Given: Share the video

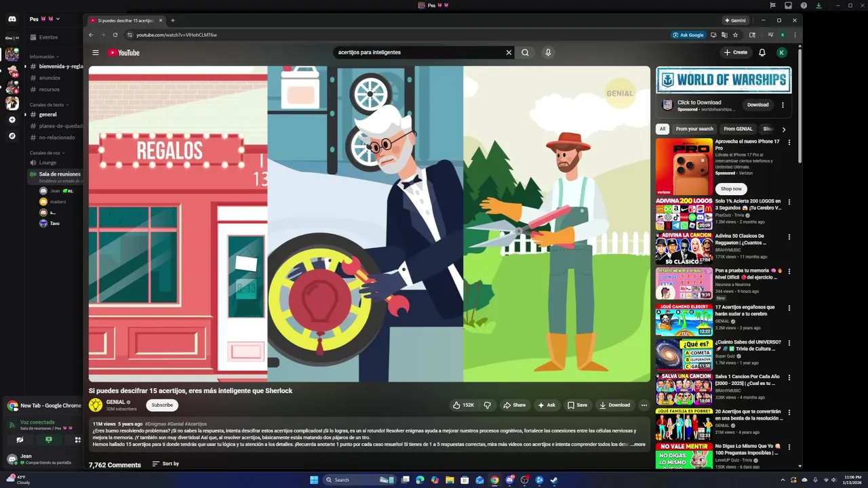Looking at the screenshot, I should click(x=514, y=405).
